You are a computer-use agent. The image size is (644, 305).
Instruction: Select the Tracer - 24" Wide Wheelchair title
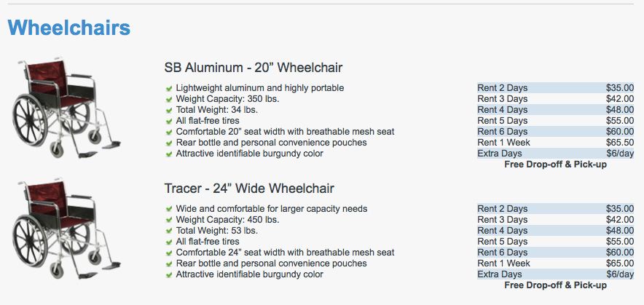tap(249, 189)
